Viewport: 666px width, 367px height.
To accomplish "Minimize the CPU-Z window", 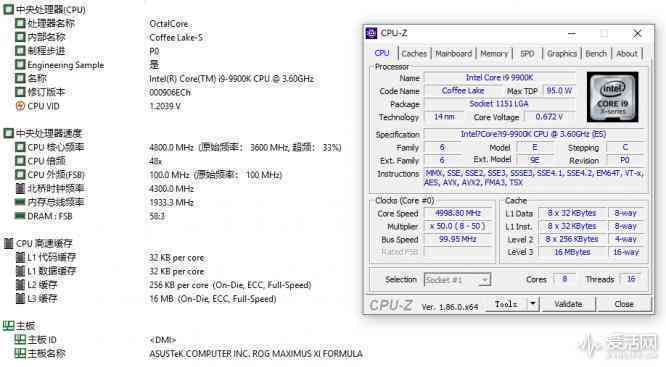I will pos(572,34).
